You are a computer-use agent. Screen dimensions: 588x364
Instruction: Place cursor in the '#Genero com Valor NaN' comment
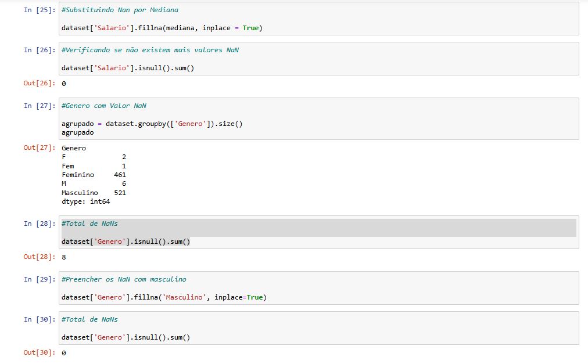point(103,106)
